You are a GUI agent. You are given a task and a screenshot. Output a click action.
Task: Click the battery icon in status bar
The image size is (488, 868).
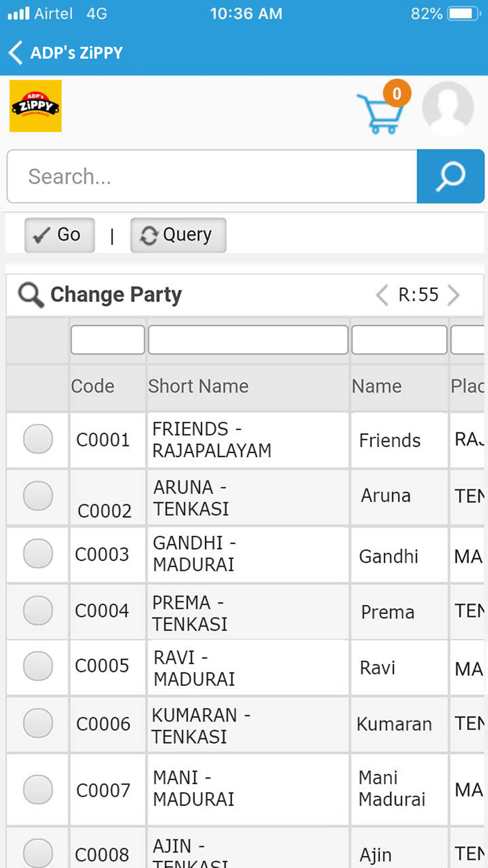click(464, 13)
